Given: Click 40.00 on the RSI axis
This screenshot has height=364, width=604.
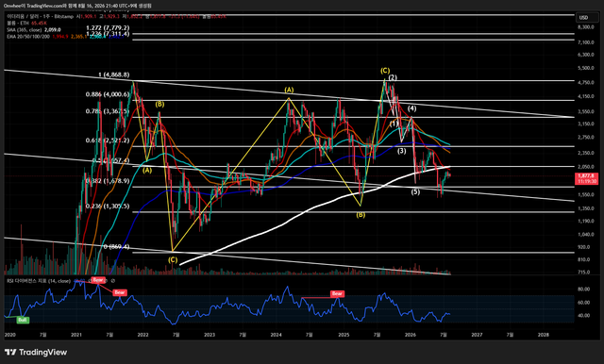Looking at the screenshot, I should 584,316.
